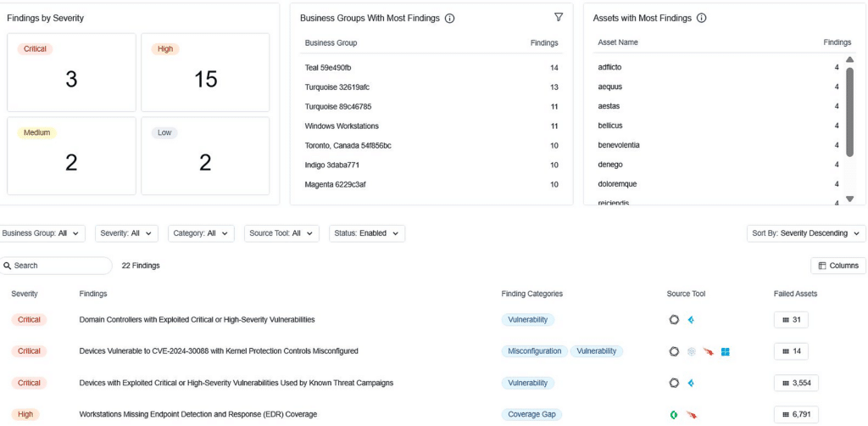Open the Source Tool filter dropdown

click(x=281, y=233)
